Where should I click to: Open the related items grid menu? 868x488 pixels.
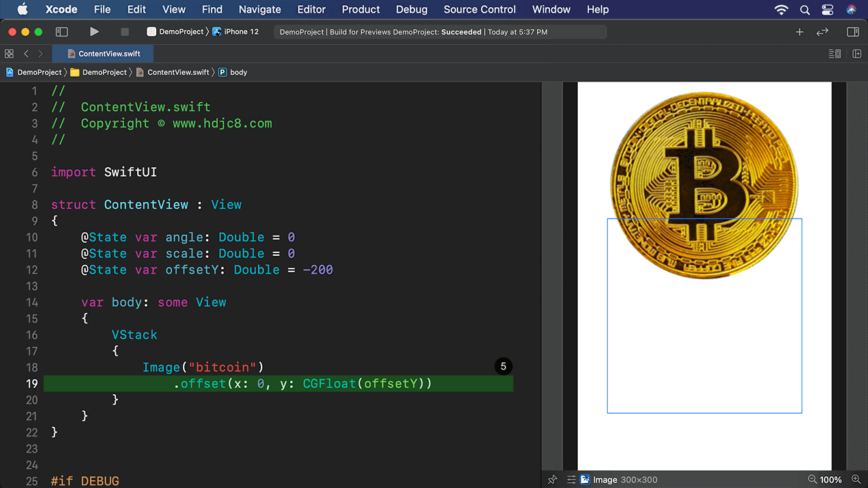pyautogui.click(x=9, y=53)
